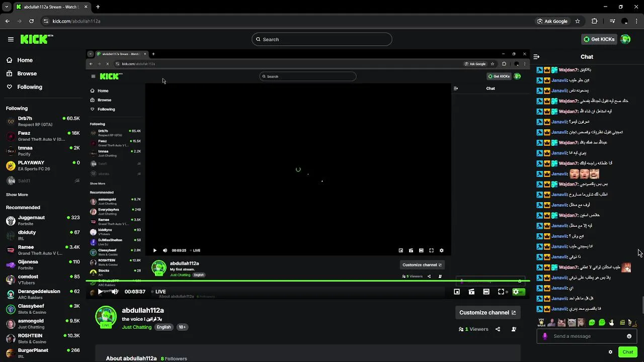The width and height of the screenshot is (644, 362).
Task: Open the emoji picker in message box
Action: (x=629, y=336)
